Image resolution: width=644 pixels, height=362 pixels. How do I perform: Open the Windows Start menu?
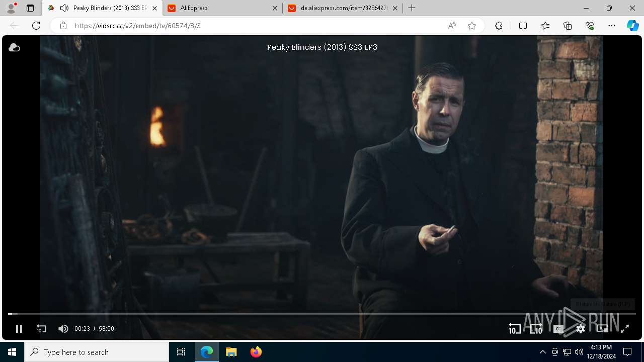[x=12, y=352]
